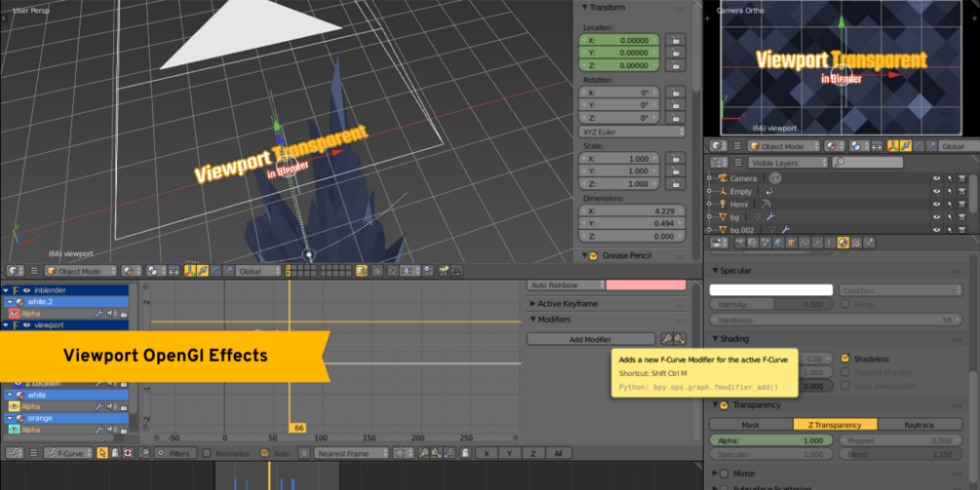This screenshot has width=980, height=490.
Task: Select the rotate manipulator arc in main viewport header
Action: tap(215, 271)
